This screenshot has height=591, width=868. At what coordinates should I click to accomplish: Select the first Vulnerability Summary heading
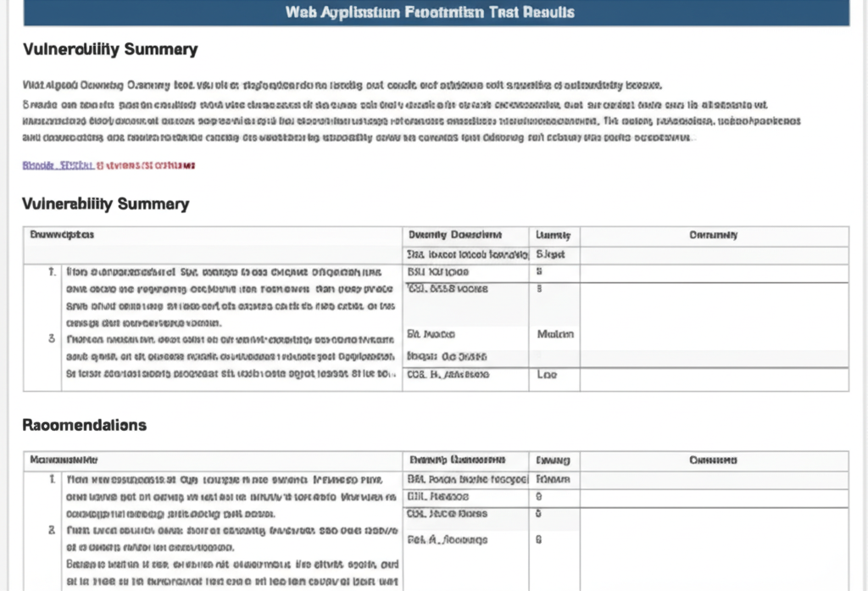pyautogui.click(x=109, y=49)
